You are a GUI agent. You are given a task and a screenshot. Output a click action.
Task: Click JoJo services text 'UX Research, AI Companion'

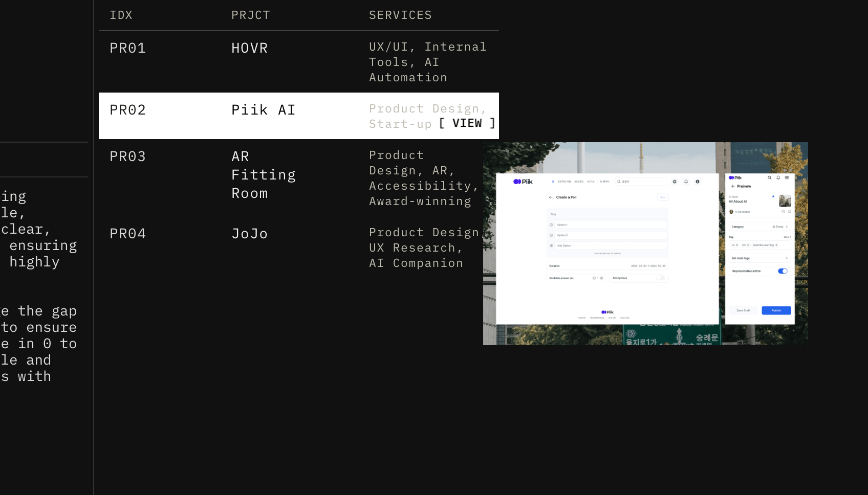(x=416, y=256)
